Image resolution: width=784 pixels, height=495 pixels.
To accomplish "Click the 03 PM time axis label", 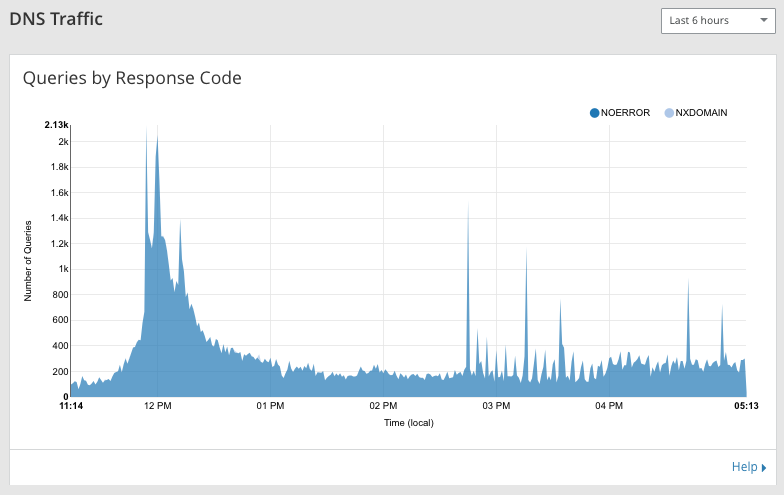I will click(496, 406).
